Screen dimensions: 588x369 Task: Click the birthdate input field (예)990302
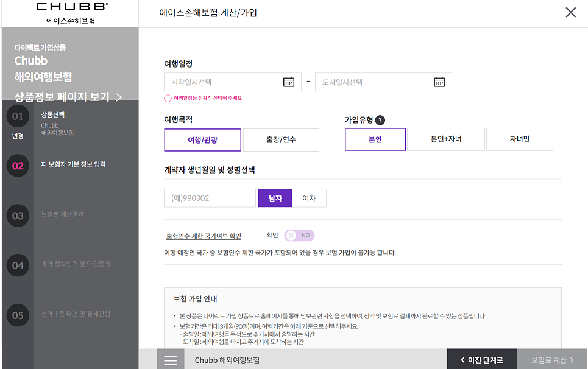coord(210,198)
